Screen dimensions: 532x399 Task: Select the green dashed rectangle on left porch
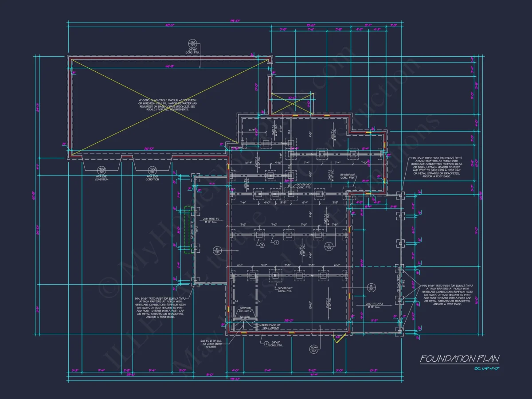click(188, 230)
